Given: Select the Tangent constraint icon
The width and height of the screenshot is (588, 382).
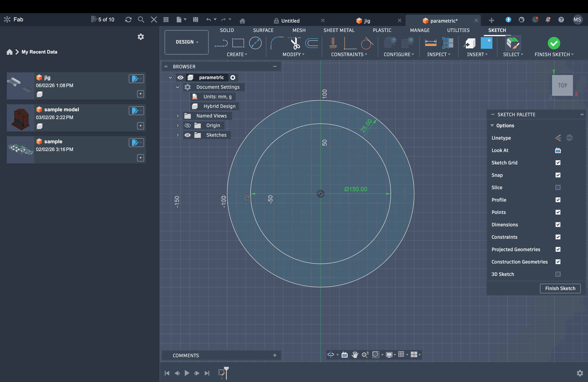Looking at the screenshot, I should pyautogui.click(x=367, y=43).
